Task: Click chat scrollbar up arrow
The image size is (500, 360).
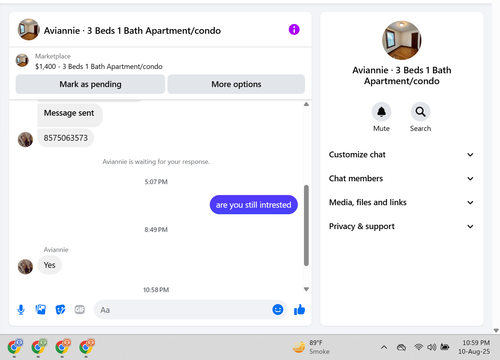Action: pos(306,104)
